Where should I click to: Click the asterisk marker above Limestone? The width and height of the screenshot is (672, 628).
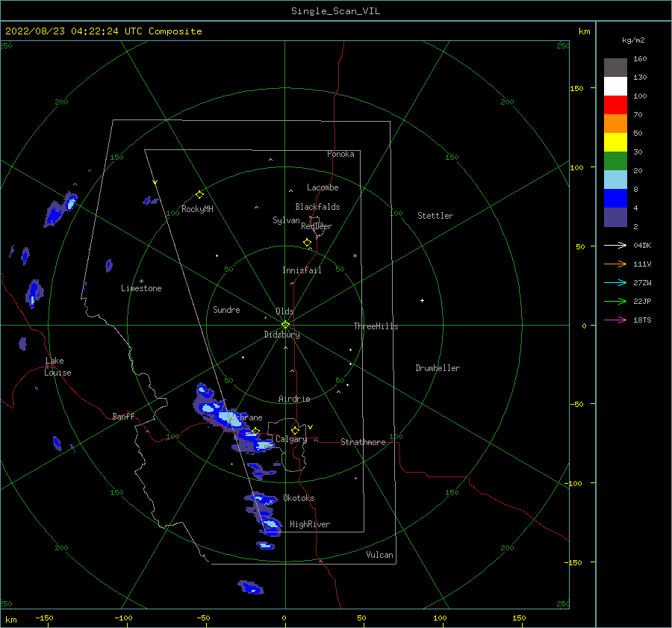click(x=141, y=282)
